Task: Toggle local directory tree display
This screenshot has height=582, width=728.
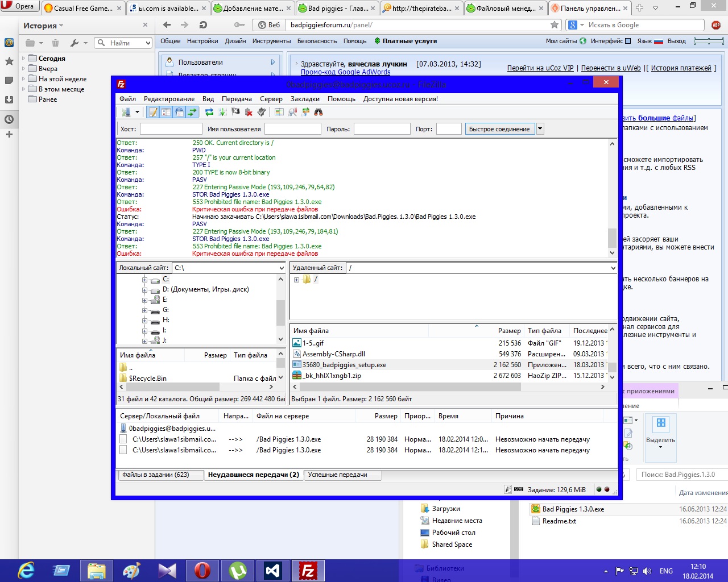Action: (x=166, y=113)
